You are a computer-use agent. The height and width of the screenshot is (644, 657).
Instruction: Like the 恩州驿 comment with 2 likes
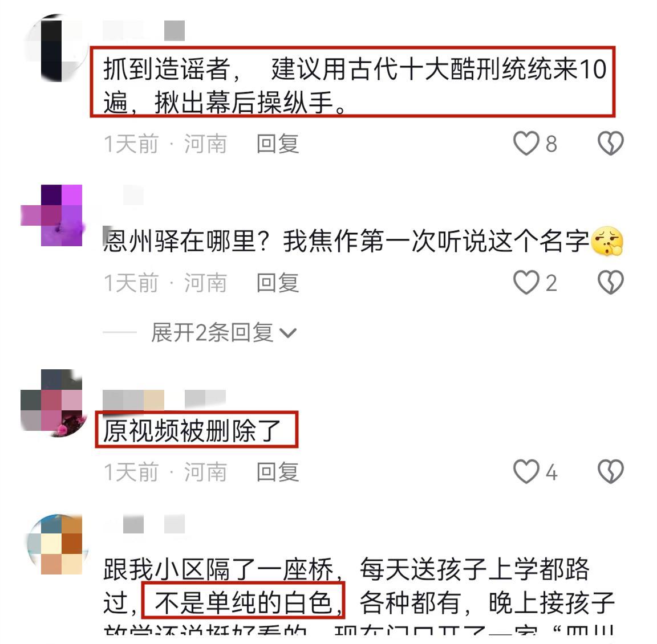point(526,282)
